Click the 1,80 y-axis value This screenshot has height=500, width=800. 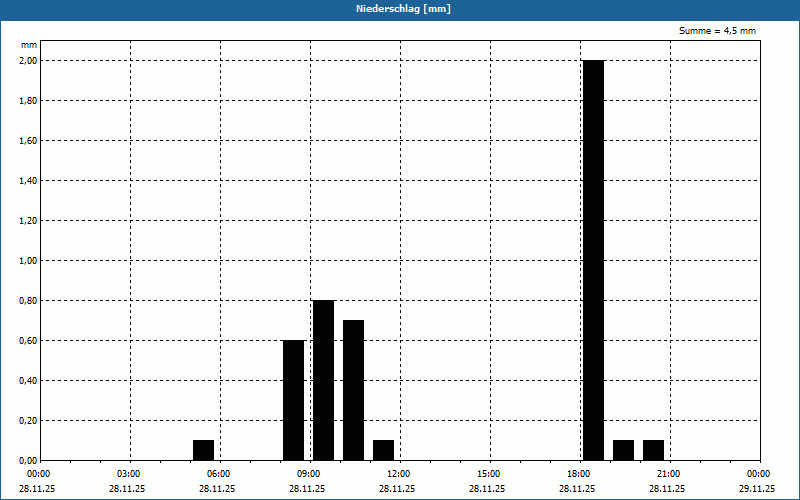[28, 101]
